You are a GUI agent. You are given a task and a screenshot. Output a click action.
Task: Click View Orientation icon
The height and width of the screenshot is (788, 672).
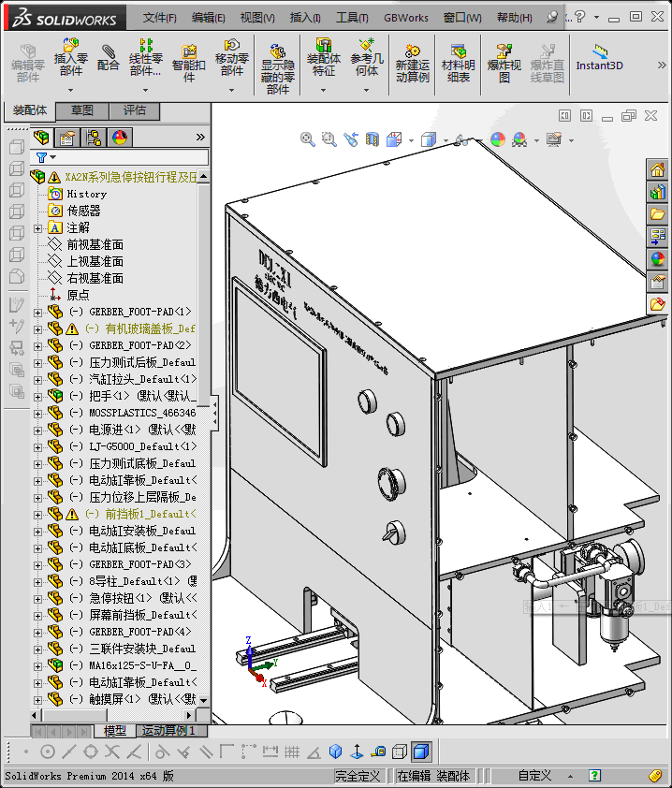394,139
